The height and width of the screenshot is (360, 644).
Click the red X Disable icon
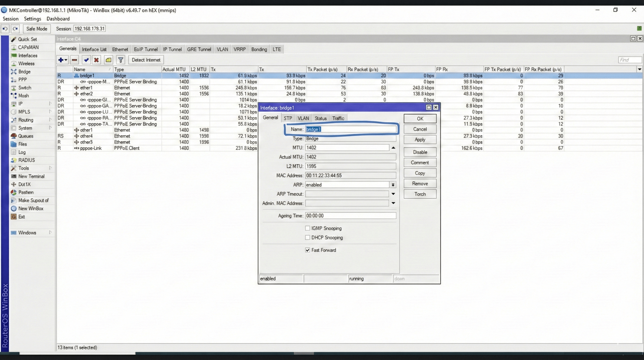point(96,60)
